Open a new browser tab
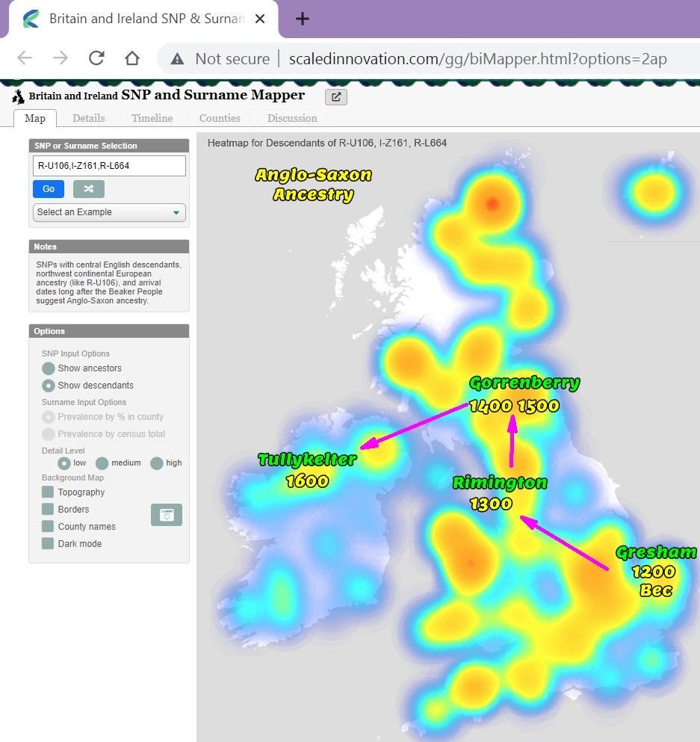This screenshot has height=742, width=700. pos(302,19)
